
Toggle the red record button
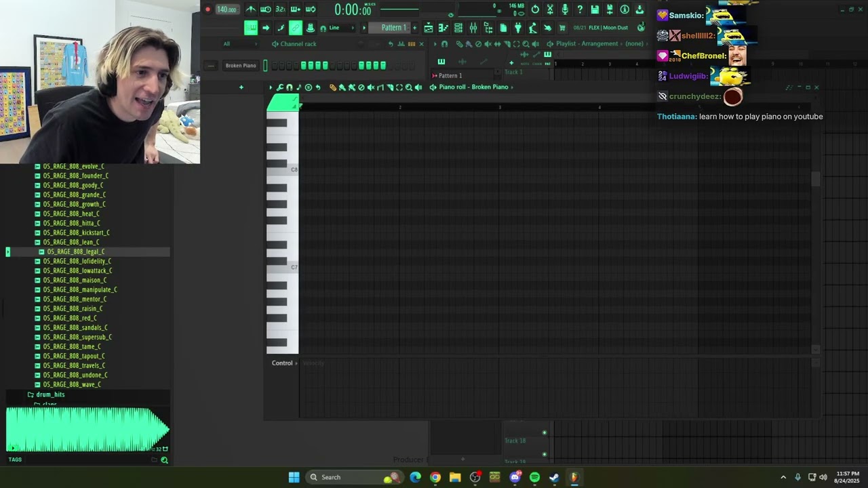[x=208, y=9]
